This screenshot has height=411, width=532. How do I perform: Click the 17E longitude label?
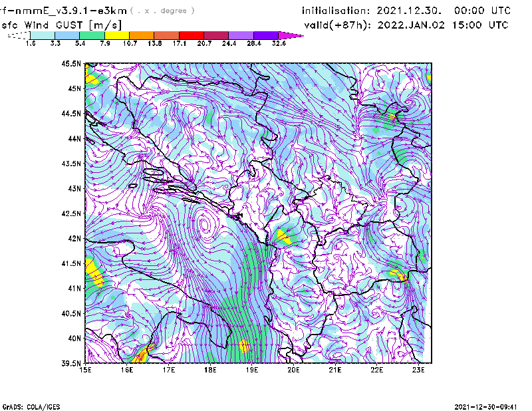[169, 370]
